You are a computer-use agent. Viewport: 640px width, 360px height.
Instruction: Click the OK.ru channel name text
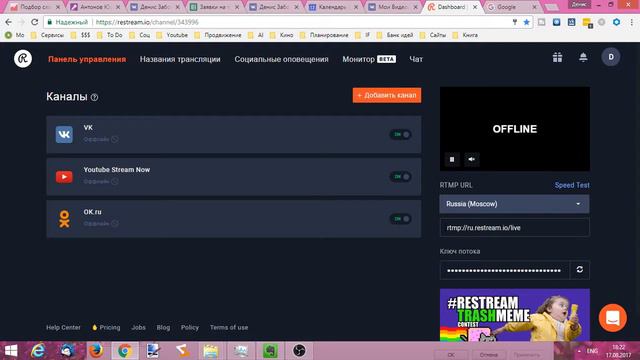pyautogui.click(x=93, y=212)
